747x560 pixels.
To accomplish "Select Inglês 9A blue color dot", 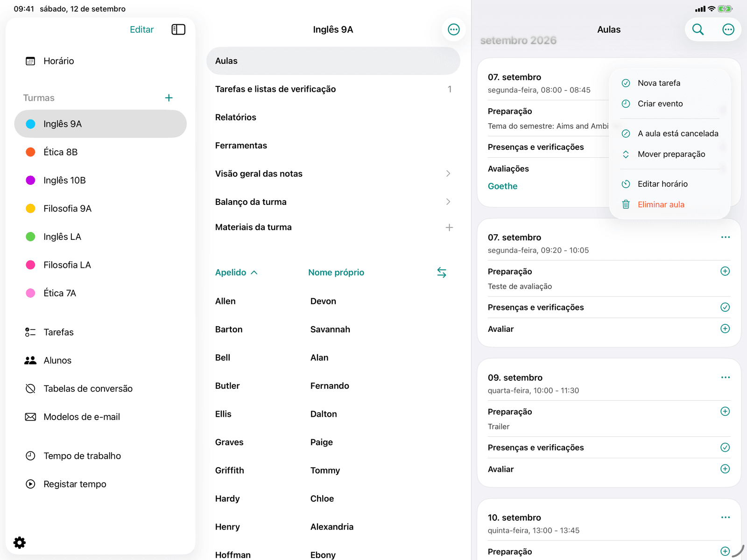I will (30, 124).
